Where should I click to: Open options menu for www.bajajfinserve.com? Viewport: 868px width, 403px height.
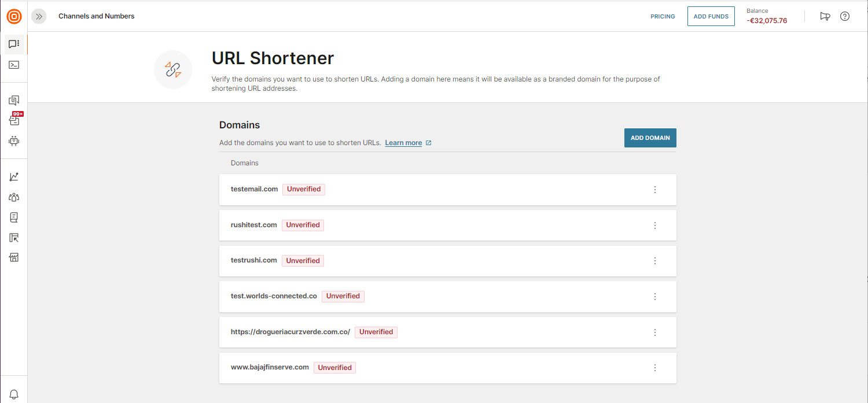655,368
